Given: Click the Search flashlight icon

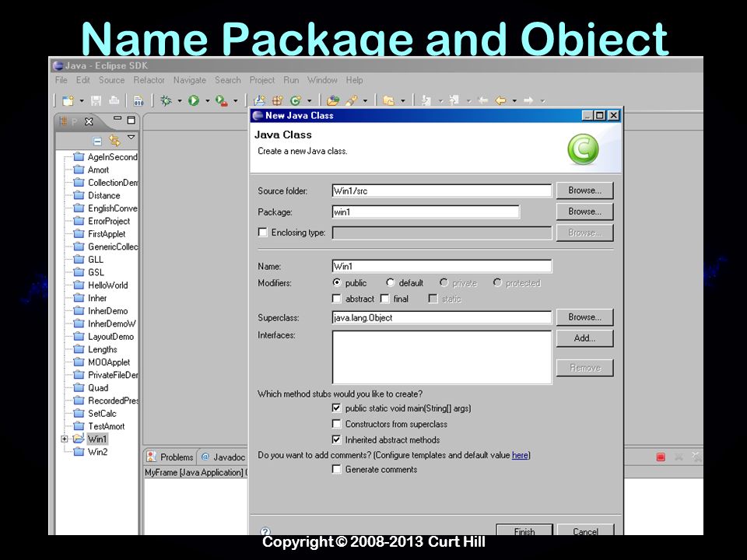Looking at the screenshot, I should 352,100.
